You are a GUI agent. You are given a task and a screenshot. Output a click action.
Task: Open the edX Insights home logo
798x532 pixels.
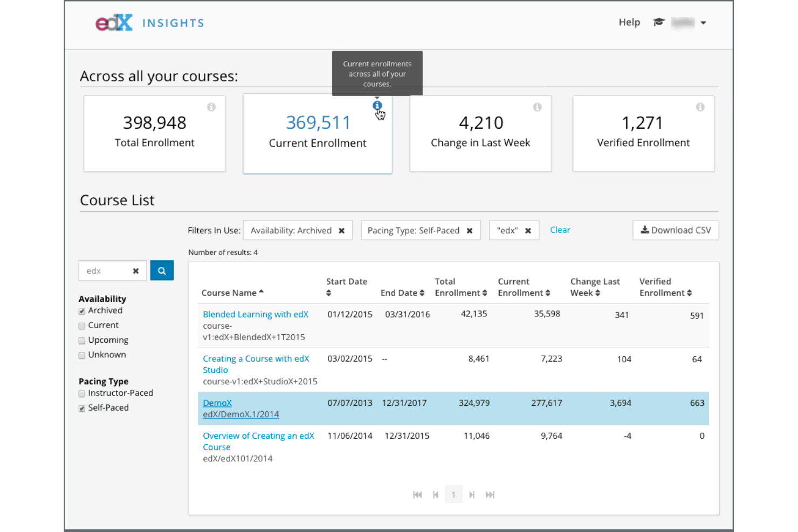(x=113, y=22)
